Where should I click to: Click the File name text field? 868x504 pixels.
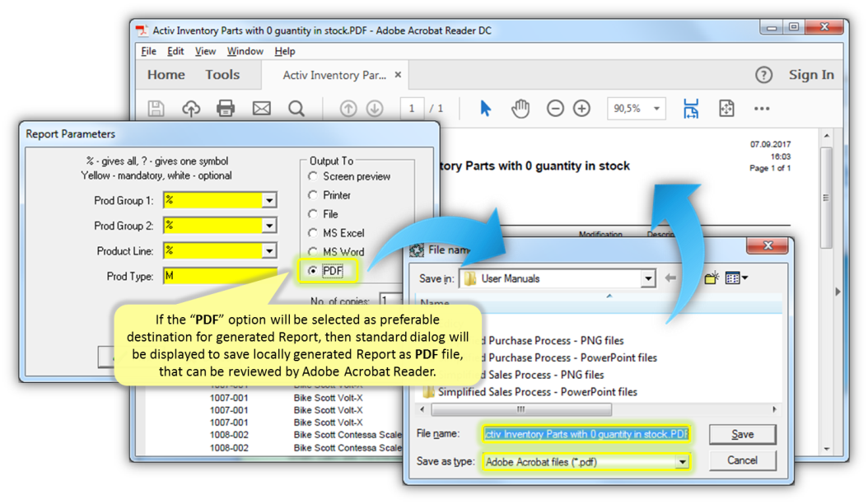(586, 434)
